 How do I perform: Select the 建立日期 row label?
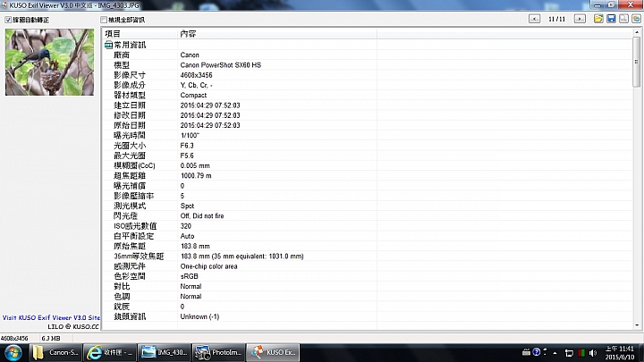pyautogui.click(x=130, y=105)
